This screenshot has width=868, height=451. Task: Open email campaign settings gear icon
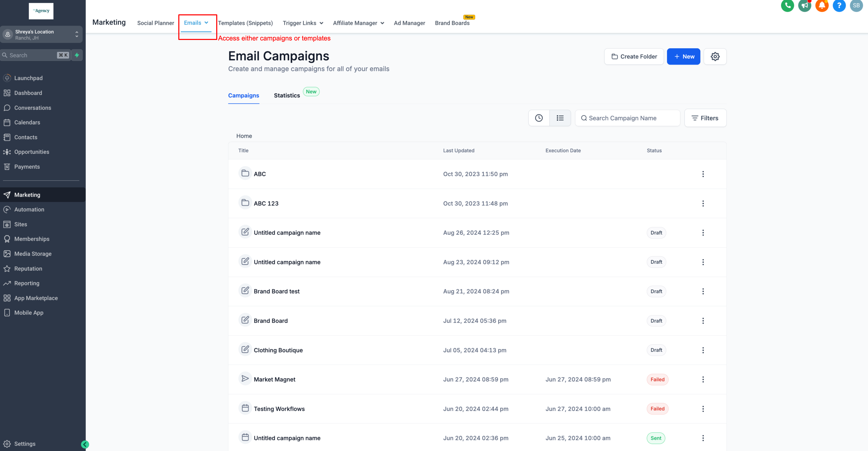(715, 57)
